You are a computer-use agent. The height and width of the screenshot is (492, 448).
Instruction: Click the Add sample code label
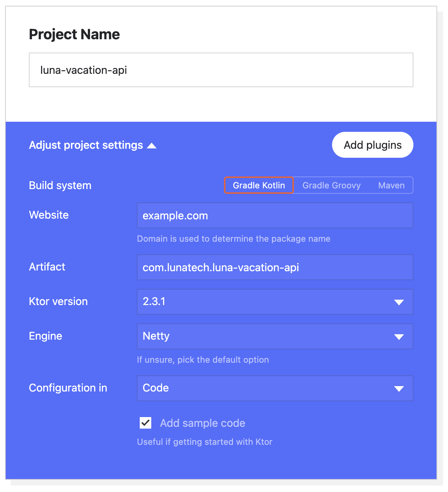pyautogui.click(x=202, y=423)
